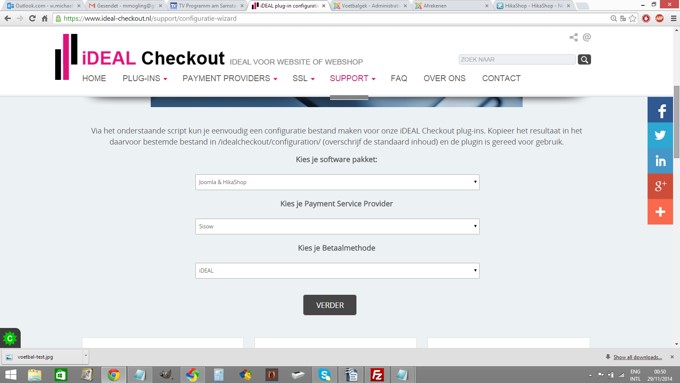
Task: Go to the HOME menu item
Action: [x=94, y=79]
